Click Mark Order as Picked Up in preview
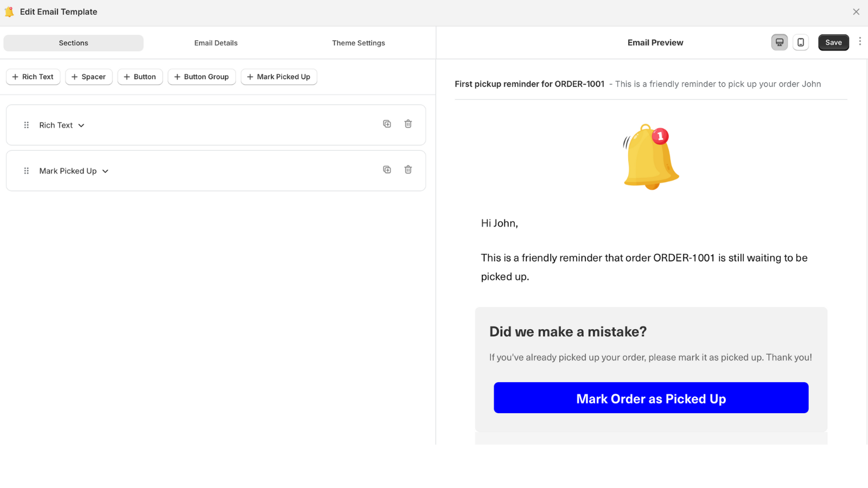This screenshot has height=488, width=868. pos(650,398)
